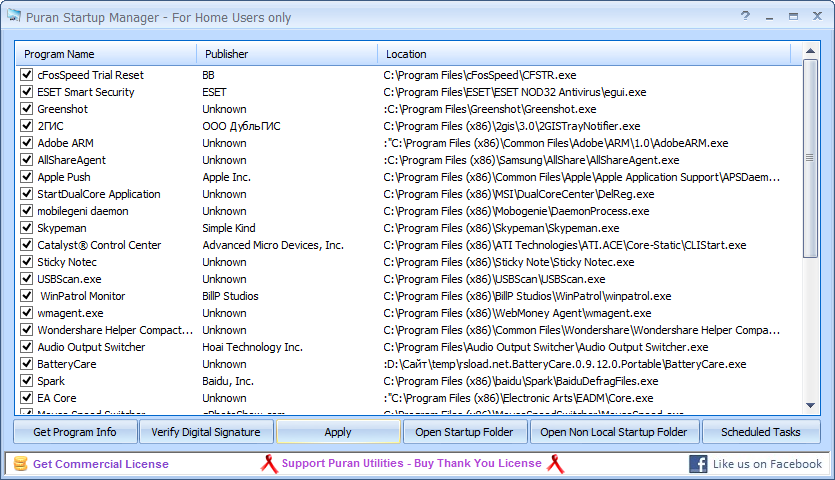Disable Catalyst Control Center checkbox
The image size is (835, 480).
(x=27, y=245)
